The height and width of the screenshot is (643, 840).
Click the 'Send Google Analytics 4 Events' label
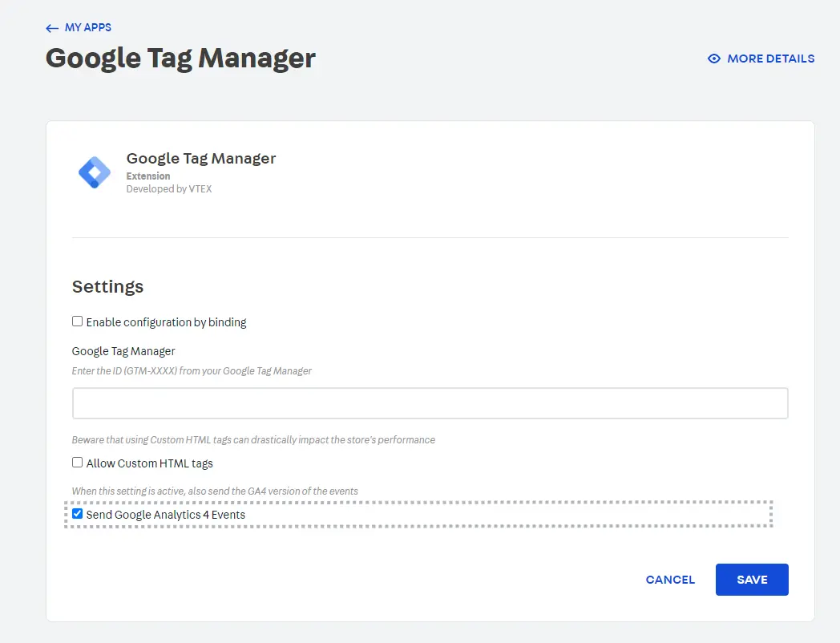(x=165, y=515)
